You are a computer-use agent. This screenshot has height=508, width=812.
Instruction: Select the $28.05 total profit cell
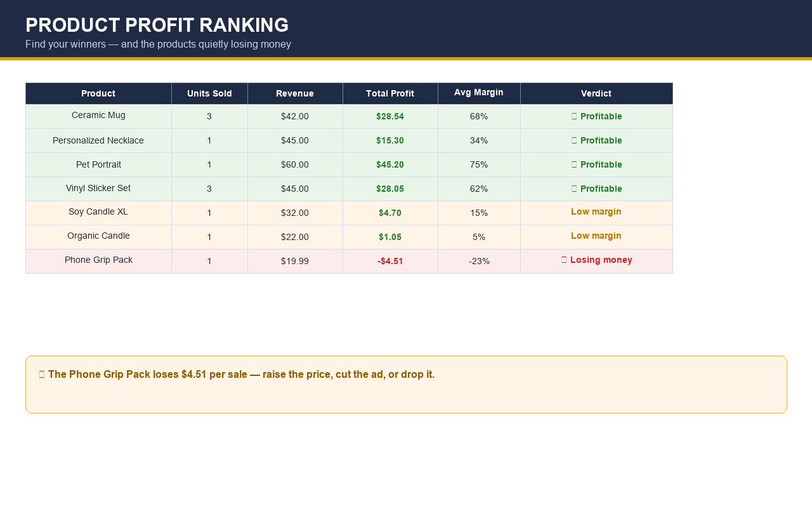click(390, 189)
